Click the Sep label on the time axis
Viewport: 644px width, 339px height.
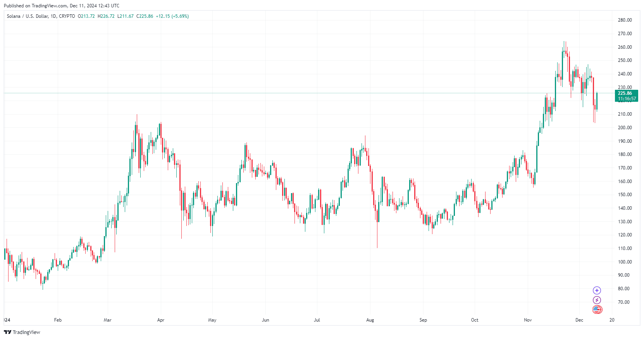click(x=423, y=320)
